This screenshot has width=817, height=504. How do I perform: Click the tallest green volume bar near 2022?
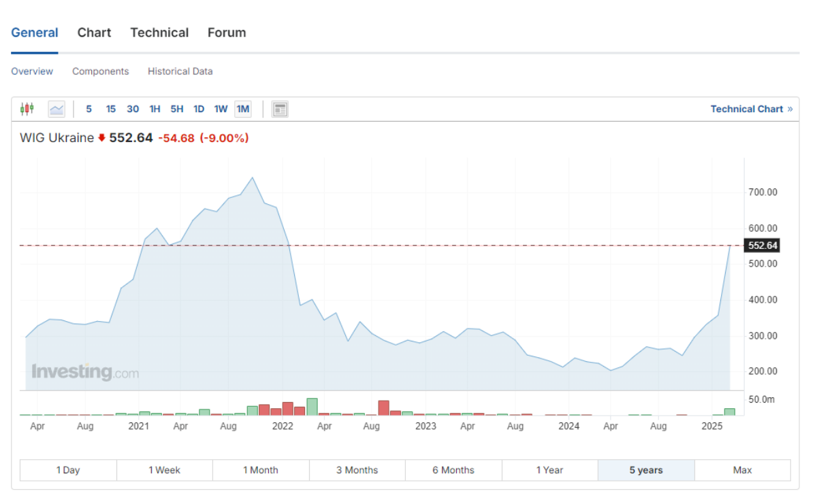pos(312,407)
